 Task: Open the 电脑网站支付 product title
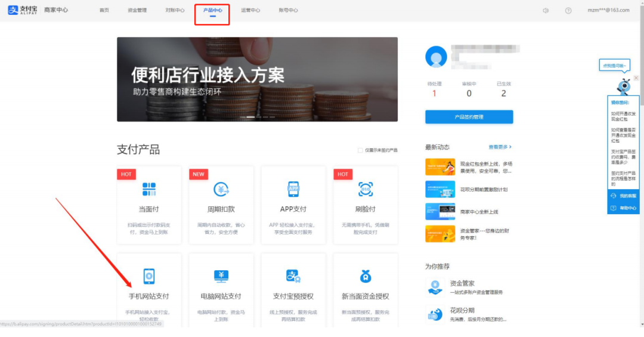pos(221,296)
